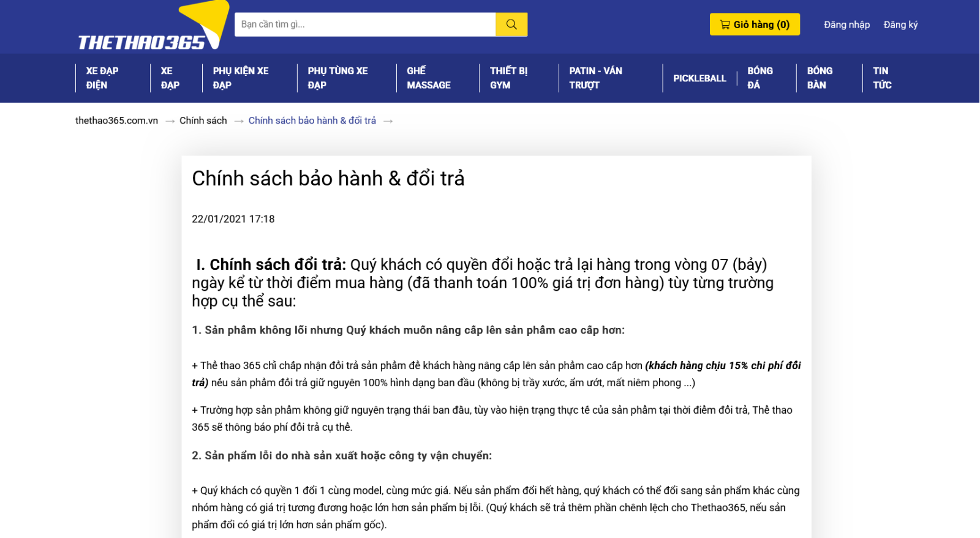
Task: Open Patin - Ván trượt category
Action: click(x=595, y=78)
